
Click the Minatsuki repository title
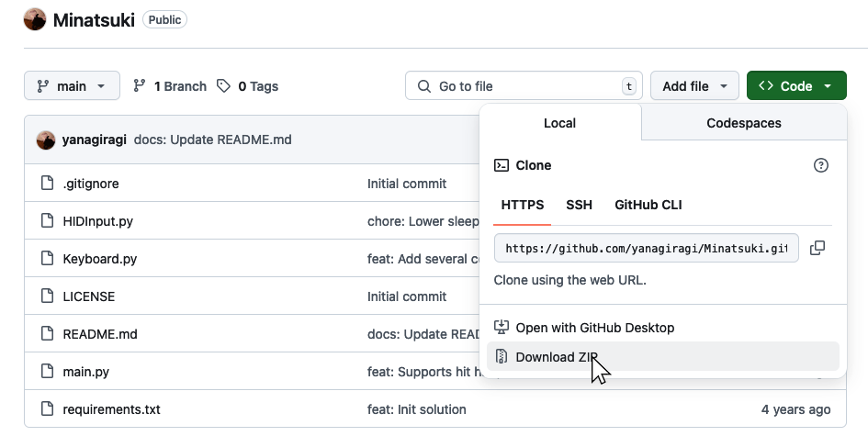tap(94, 20)
